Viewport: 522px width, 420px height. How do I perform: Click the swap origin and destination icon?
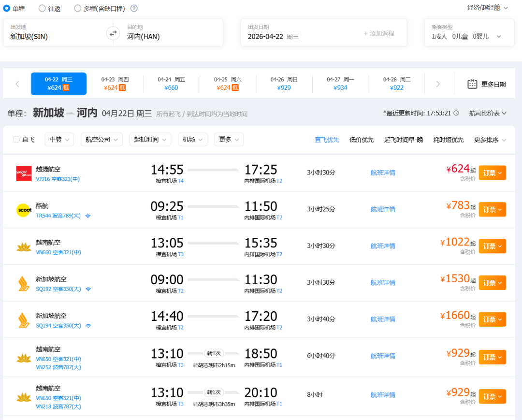[113, 33]
